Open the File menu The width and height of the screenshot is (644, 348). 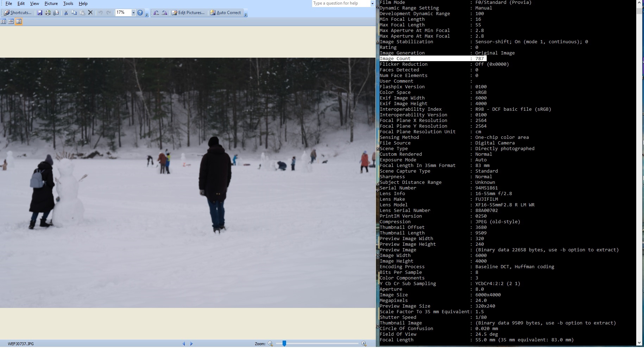coord(9,4)
